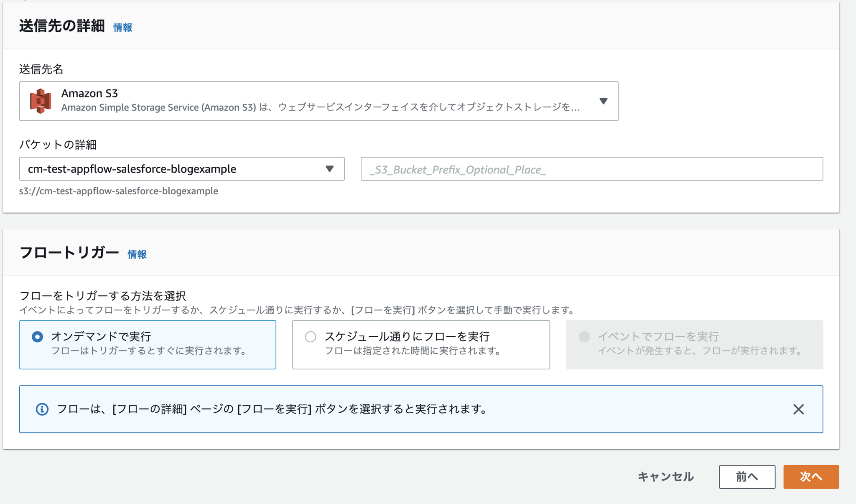Click the Amazon S3 service icon
The height and width of the screenshot is (504, 856).
[x=41, y=101]
